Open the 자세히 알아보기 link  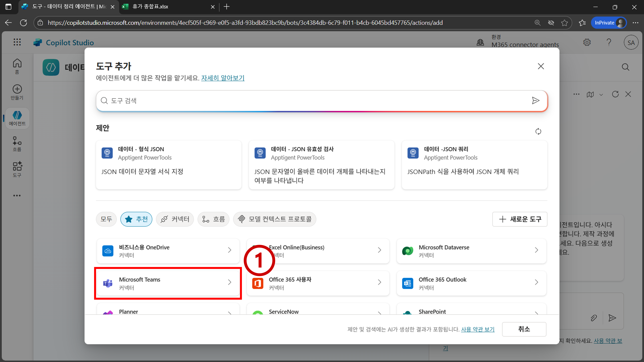pos(223,78)
